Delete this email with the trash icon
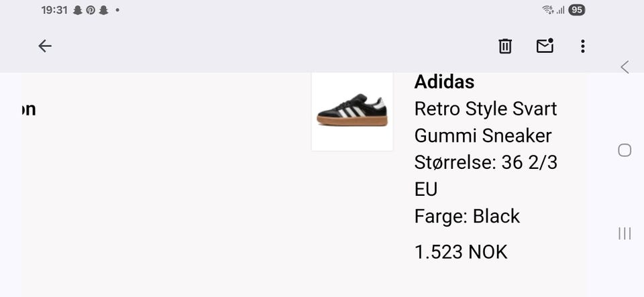Screen dimensions: 644x297 pos(505,46)
